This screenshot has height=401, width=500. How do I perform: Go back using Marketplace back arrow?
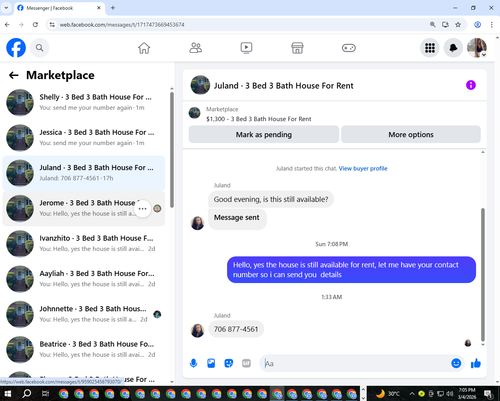click(x=14, y=75)
